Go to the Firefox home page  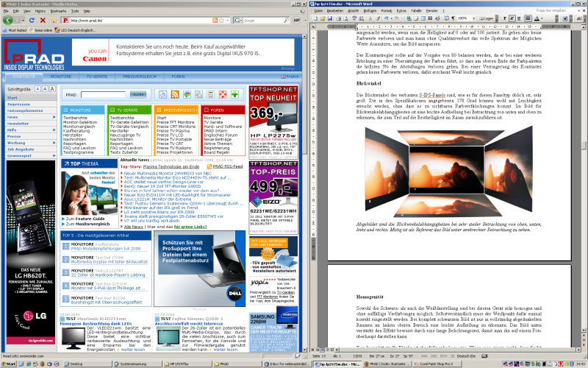click(54, 21)
